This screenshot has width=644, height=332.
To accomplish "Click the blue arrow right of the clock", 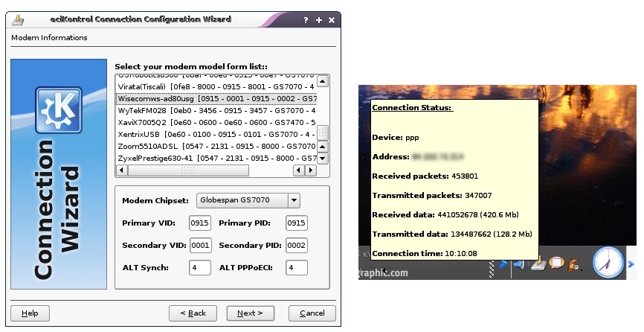I will [x=631, y=264].
